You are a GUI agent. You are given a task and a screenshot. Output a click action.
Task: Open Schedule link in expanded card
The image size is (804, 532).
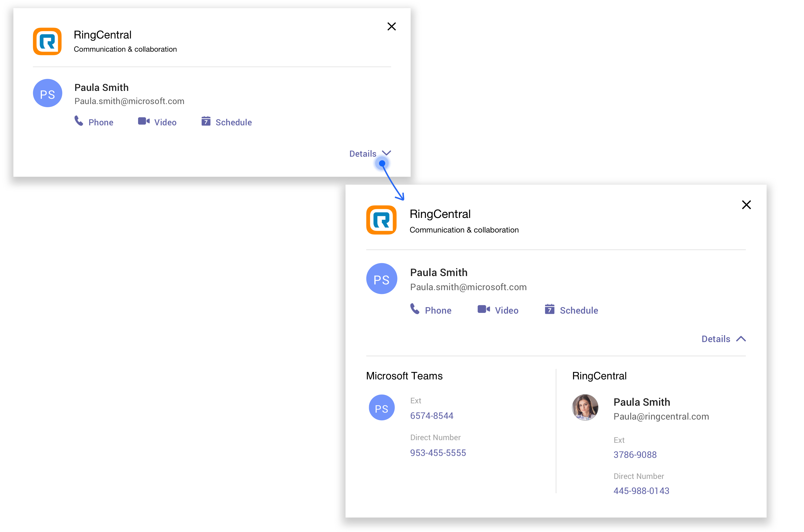pyautogui.click(x=579, y=310)
